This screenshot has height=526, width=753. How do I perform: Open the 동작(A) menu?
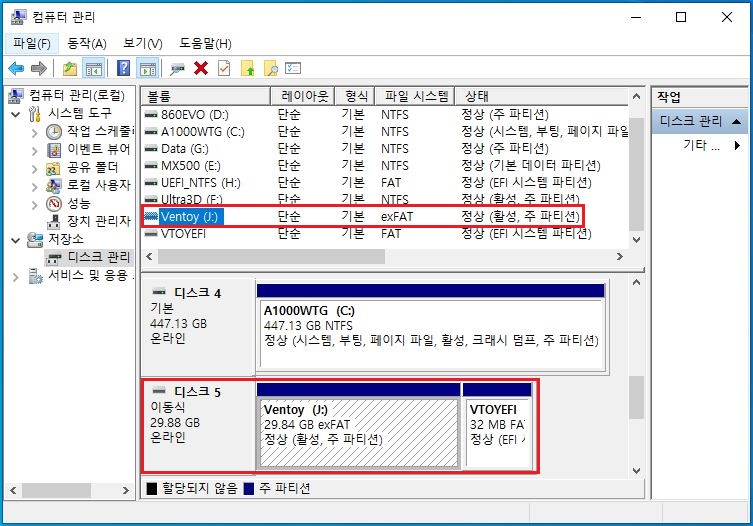[x=86, y=44]
